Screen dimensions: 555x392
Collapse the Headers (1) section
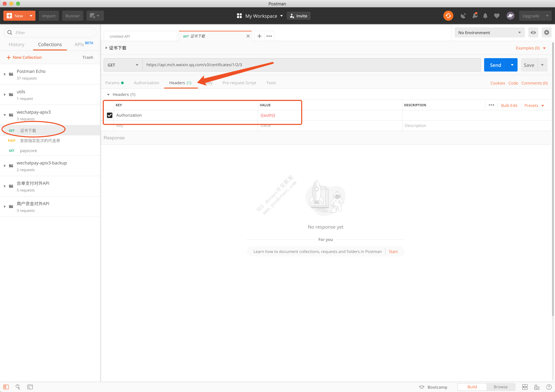point(108,95)
